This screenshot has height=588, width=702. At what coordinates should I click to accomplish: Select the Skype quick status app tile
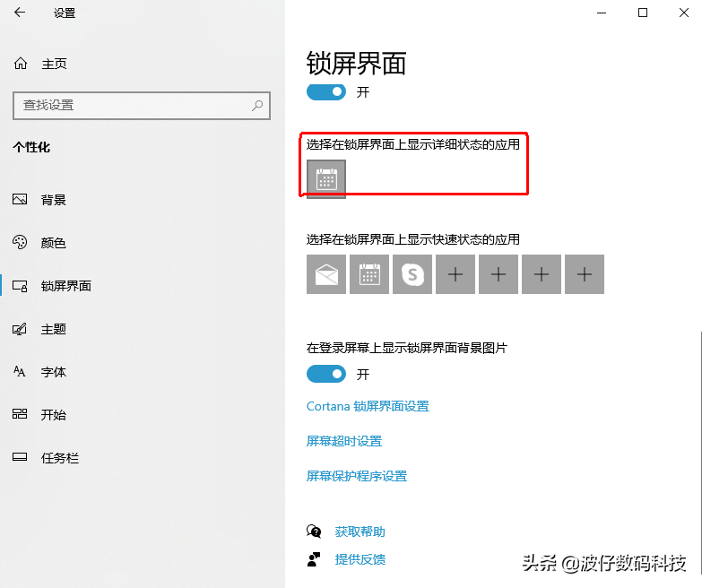412,274
